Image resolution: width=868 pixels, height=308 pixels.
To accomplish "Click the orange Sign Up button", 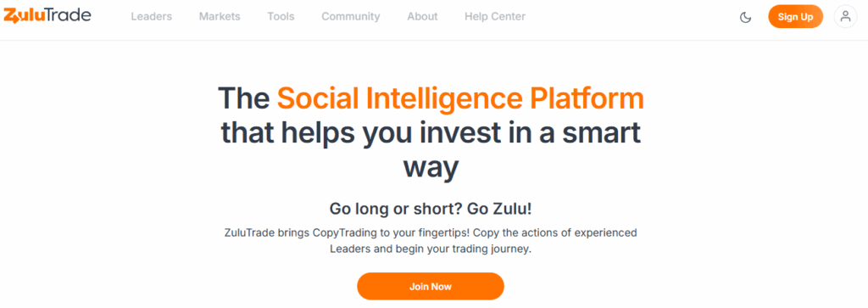I will click(795, 17).
